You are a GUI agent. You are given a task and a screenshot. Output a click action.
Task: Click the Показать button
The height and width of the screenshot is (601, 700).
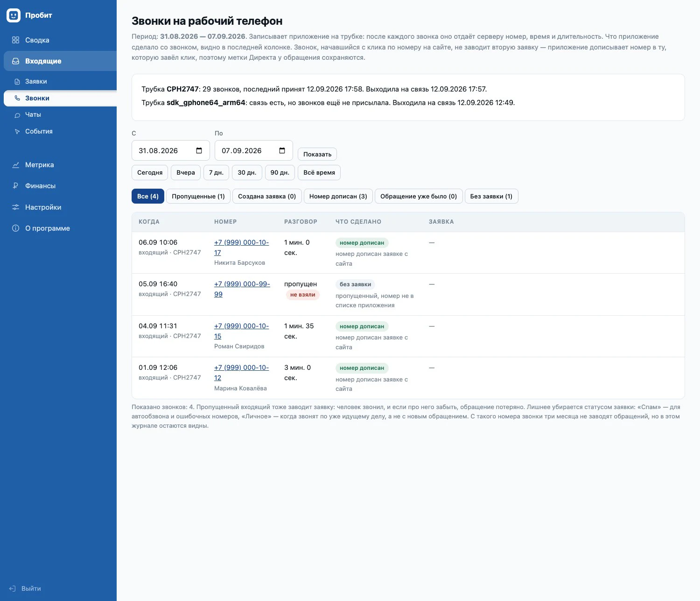[x=317, y=154]
